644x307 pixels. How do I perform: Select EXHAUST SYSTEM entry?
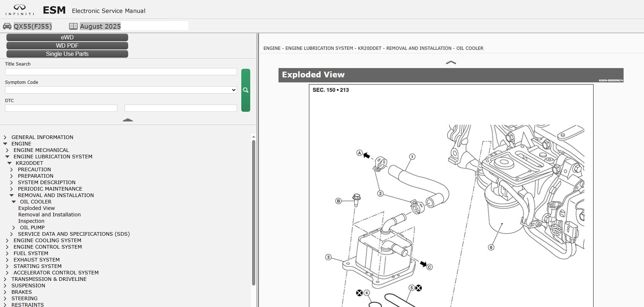coord(37,260)
